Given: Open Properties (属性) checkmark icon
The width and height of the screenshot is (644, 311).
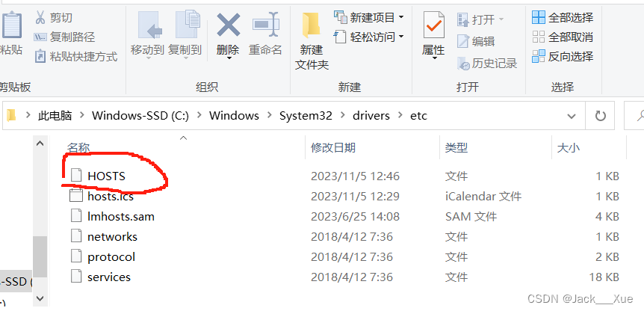Looking at the screenshot, I should pyautogui.click(x=433, y=26).
